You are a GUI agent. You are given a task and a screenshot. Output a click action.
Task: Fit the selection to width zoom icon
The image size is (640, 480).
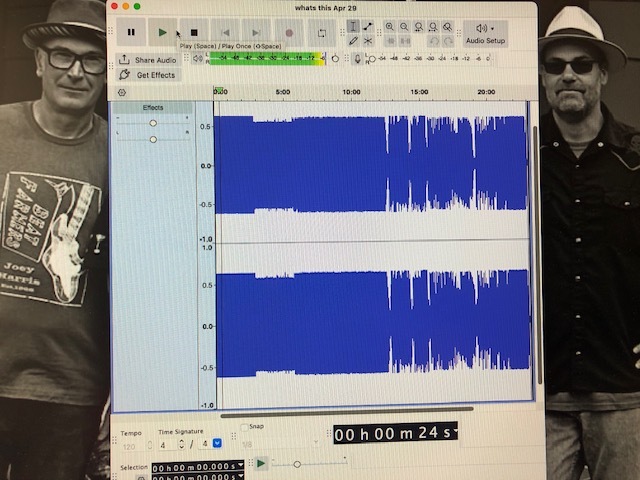419,27
